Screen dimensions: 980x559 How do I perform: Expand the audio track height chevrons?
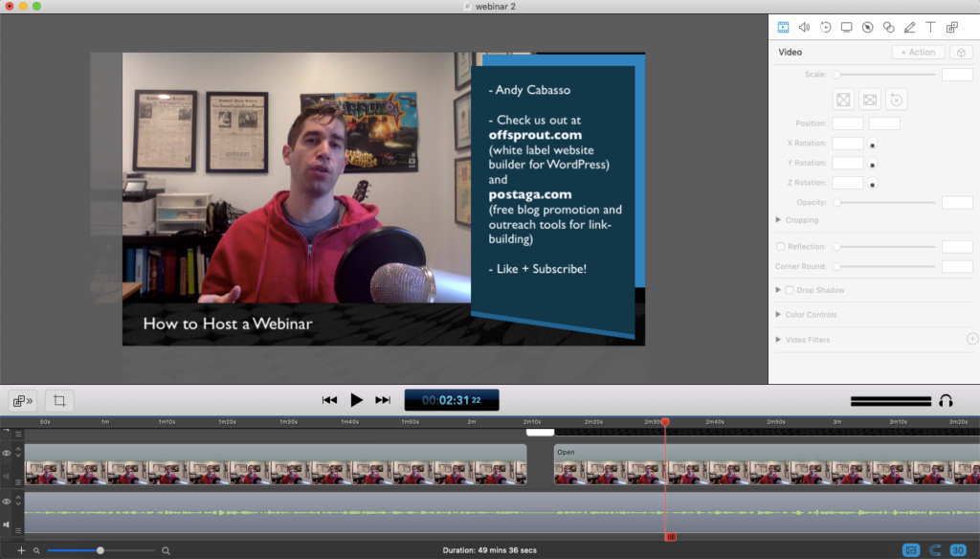tap(18, 501)
